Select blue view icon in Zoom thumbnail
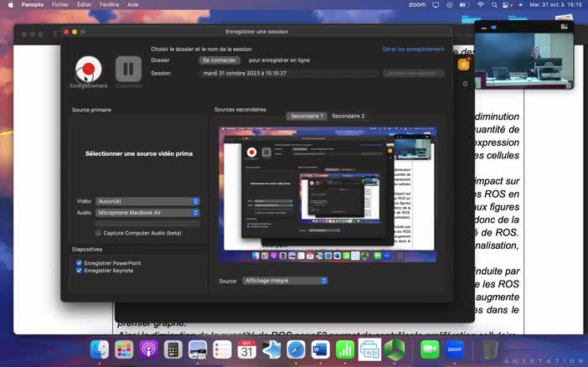 [x=494, y=28]
